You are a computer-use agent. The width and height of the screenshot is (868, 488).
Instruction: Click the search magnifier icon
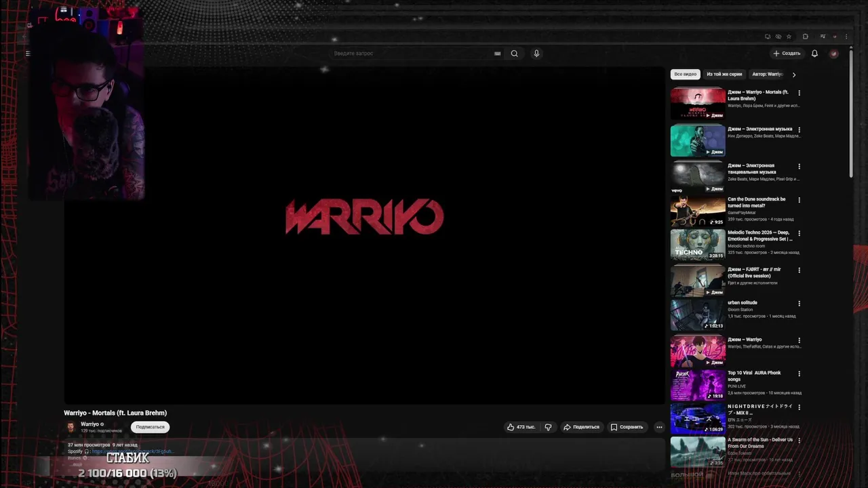coord(514,54)
